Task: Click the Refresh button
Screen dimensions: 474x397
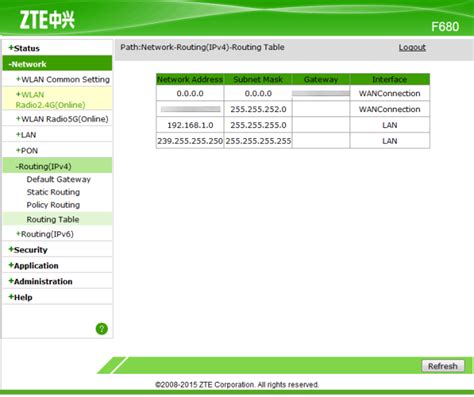Action: click(443, 366)
